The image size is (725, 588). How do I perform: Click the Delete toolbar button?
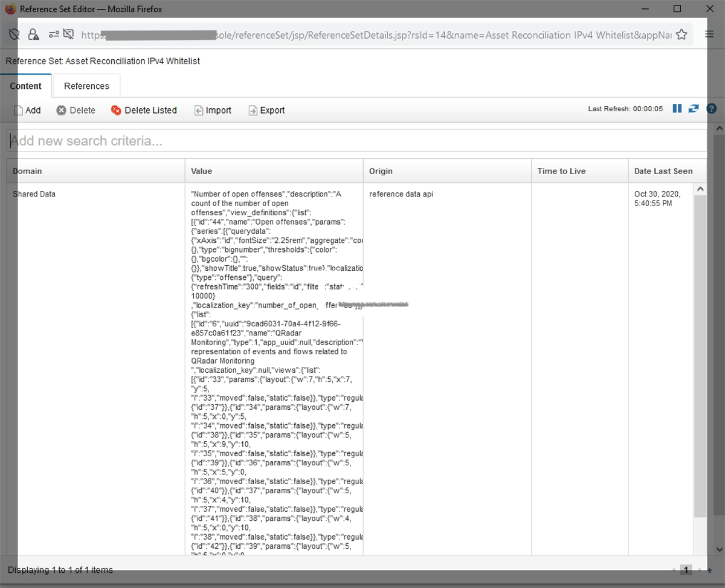click(76, 110)
